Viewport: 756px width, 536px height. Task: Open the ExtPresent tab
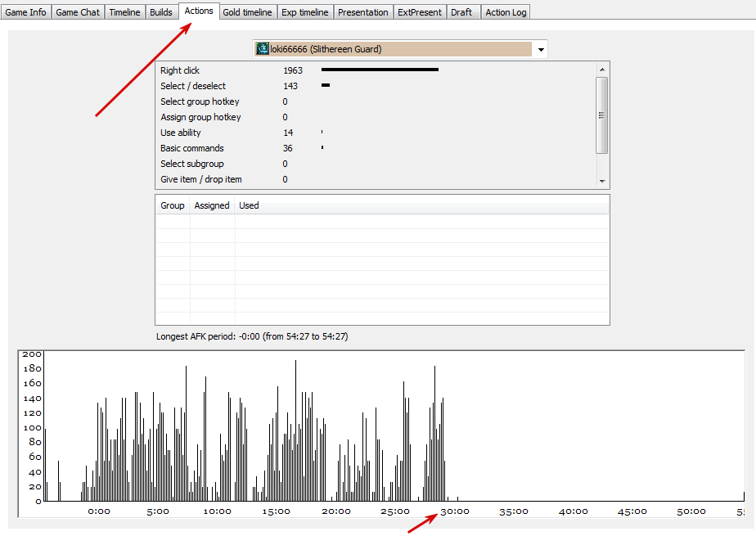pyautogui.click(x=420, y=12)
